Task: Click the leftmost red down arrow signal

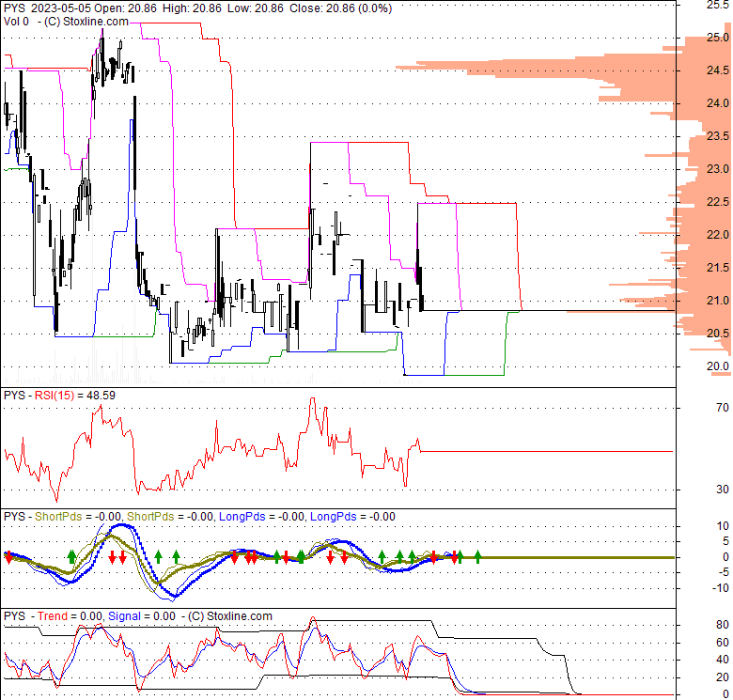Action: point(8,557)
